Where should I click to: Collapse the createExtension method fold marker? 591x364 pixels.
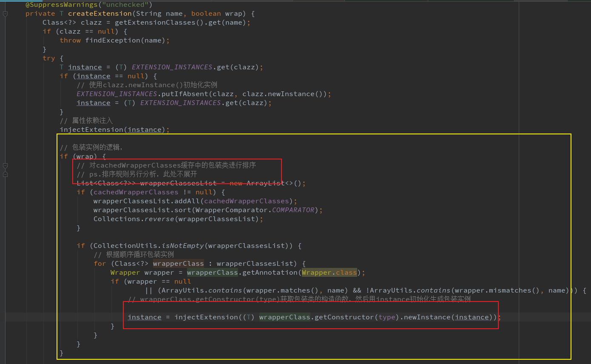pos(5,14)
